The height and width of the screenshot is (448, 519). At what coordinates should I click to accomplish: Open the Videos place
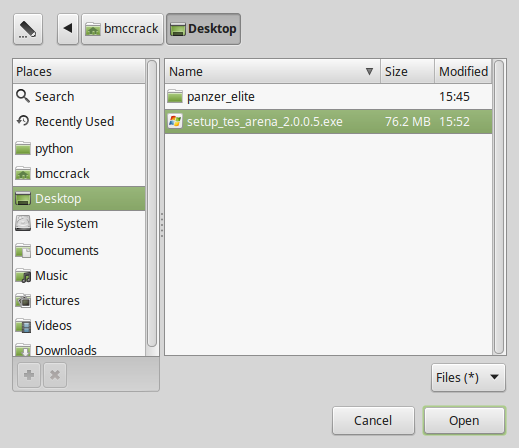[79, 325]
